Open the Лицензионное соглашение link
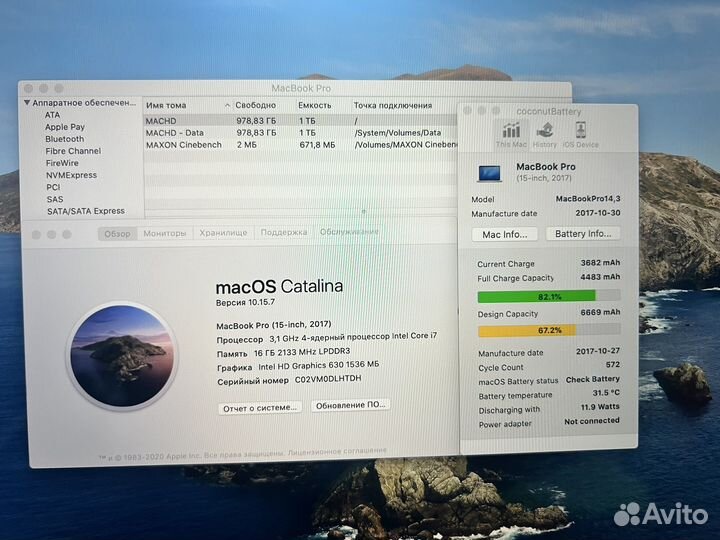 pos(337,452)
